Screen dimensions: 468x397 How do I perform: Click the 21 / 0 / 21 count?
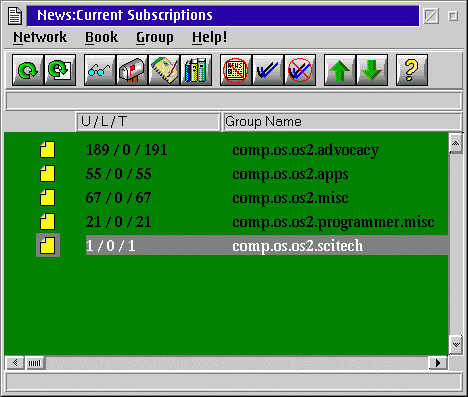tap(119, 222)
